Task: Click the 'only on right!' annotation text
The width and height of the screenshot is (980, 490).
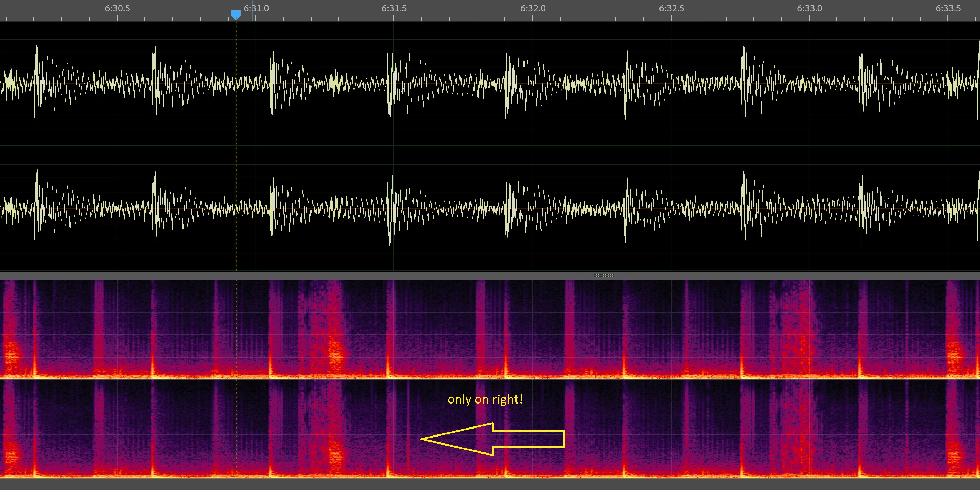Action: [x=485, y=399]
